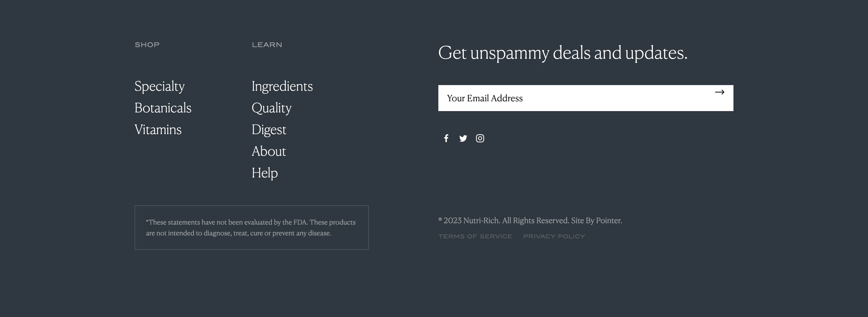The width and height of the screenshot is (868, 317).
Task: Open the About page link
Action: pyautogui.click(x=269, y=151)
